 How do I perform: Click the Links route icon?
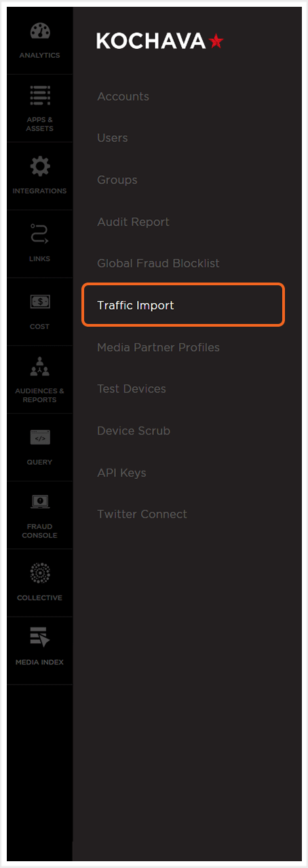39,234
